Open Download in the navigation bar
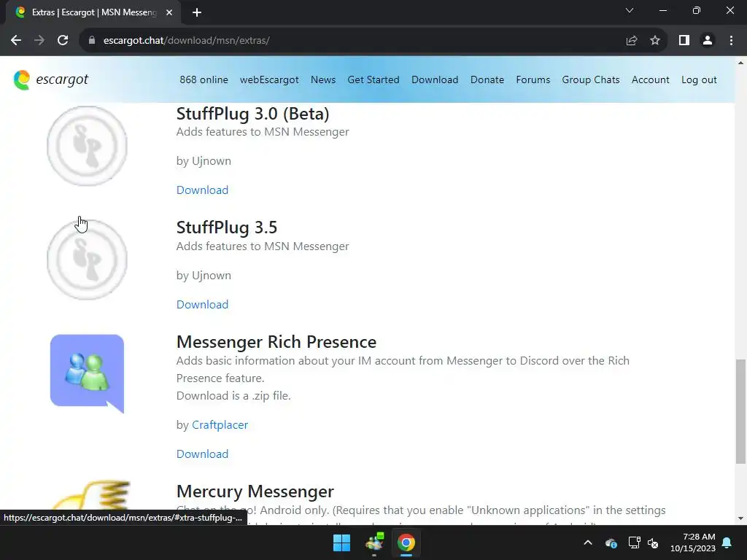747x560 pixels. 435,79
